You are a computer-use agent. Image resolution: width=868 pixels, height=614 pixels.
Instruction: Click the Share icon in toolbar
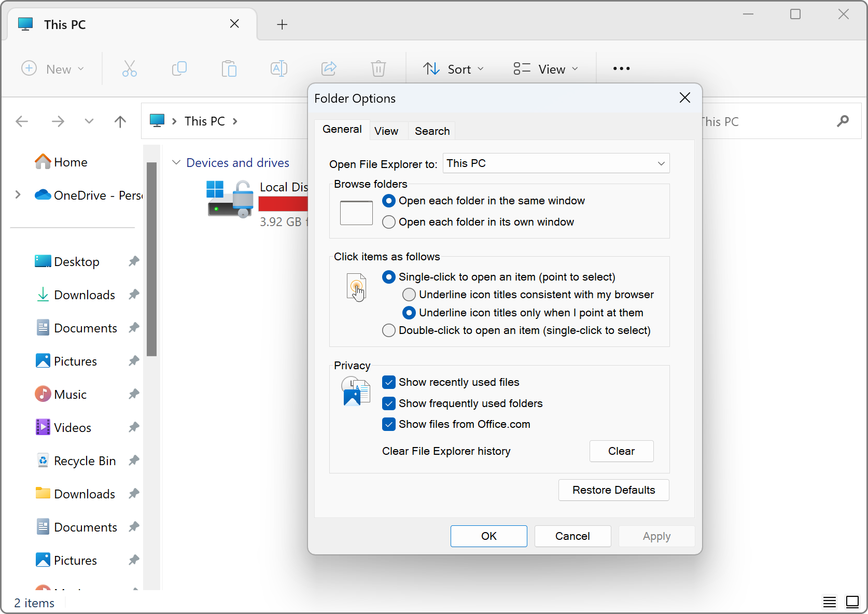[x=329, y=68]
